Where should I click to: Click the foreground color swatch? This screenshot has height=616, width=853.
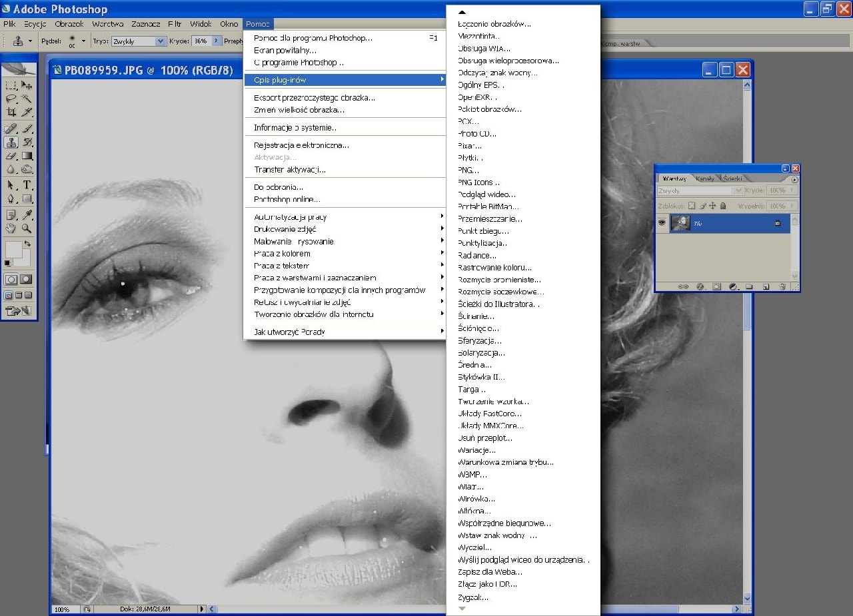[x=13, y=249]
